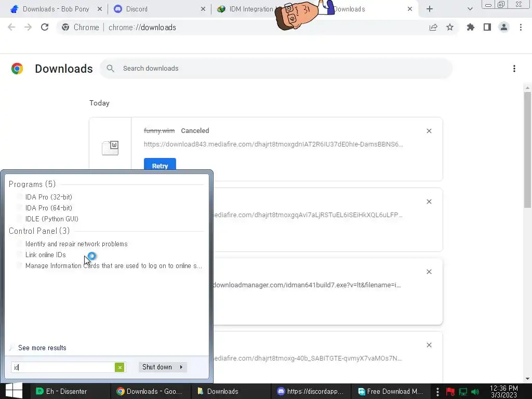Reload the chrome://downloads page
Image resolution: width=532 pixels, height=399 pixels.
[45, 27]
